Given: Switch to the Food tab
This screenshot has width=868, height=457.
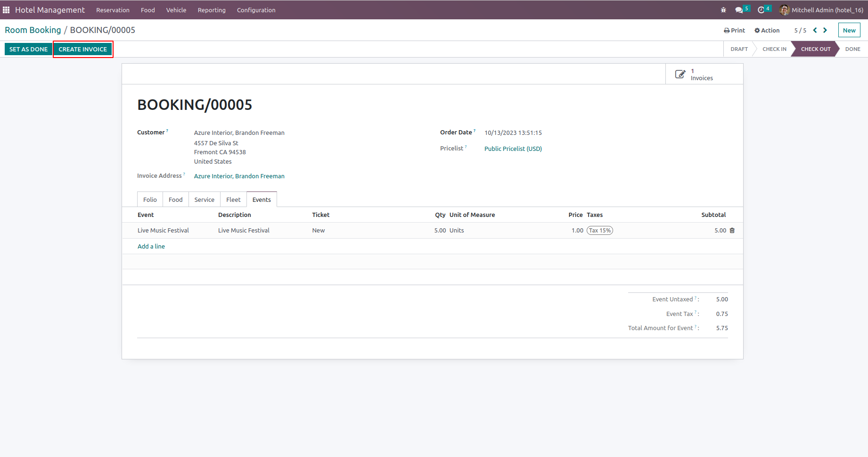Looking at the screenshot, I should [x=175, y=199].
